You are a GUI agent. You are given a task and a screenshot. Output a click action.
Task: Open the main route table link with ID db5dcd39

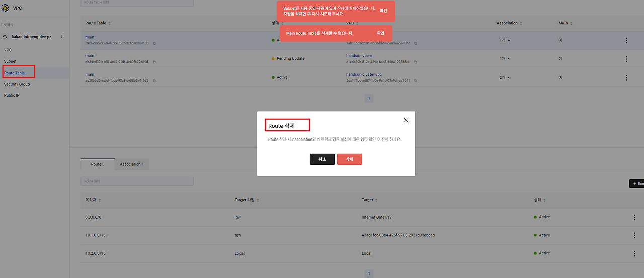point(90,56)
